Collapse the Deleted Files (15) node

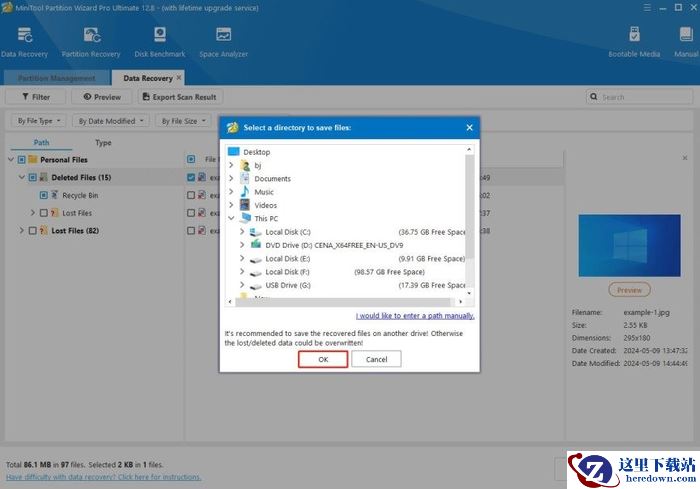click(x=21, y=177)
